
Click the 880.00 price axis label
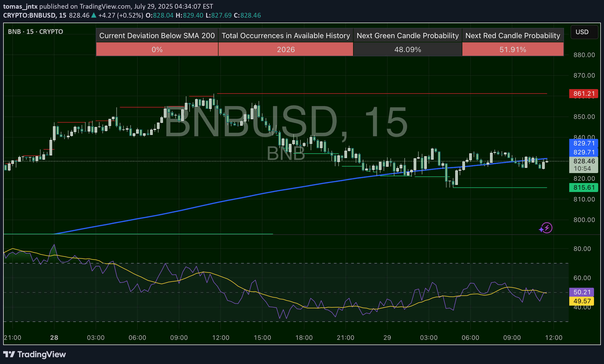[584, 55]
